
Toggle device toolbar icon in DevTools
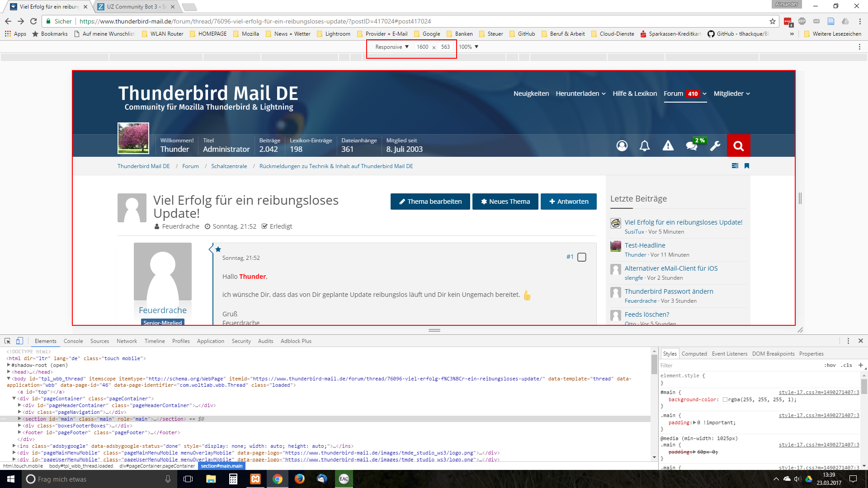[19, 341]
